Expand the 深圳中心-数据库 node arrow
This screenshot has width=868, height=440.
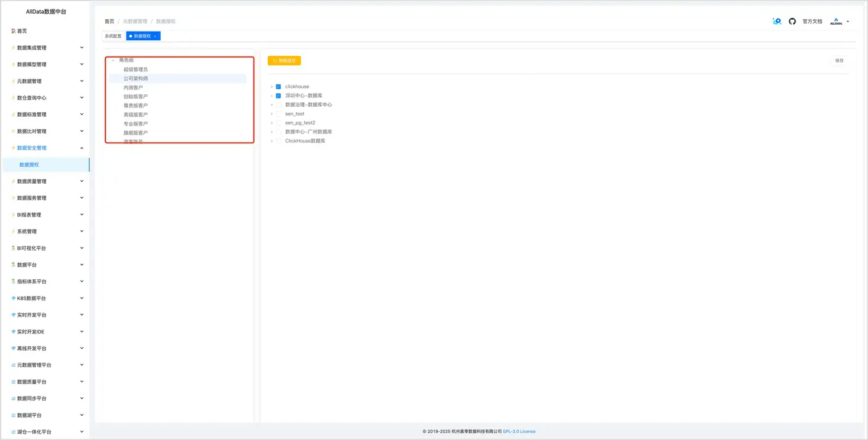tap(272, 96)
